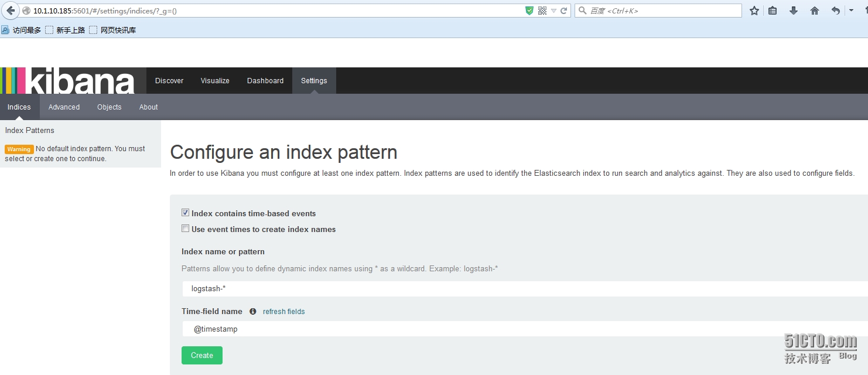868x375 pixels.
Task: Click the search magnifier icon
Action: coord(582,11)
